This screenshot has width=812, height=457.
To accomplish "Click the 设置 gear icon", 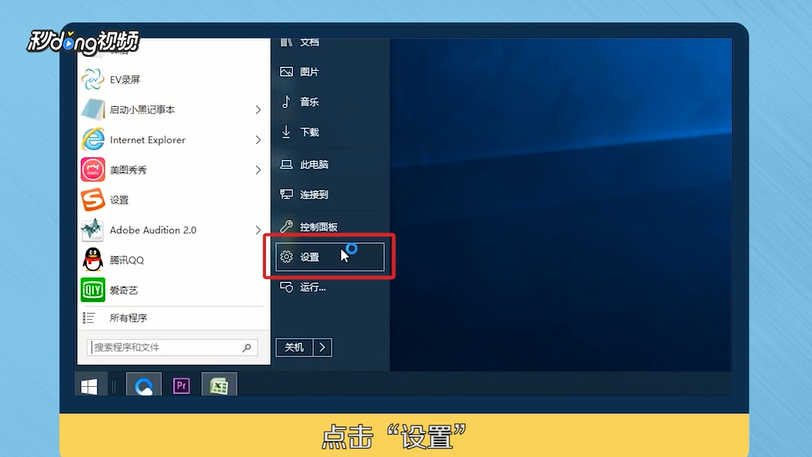I will coord(286,256).
